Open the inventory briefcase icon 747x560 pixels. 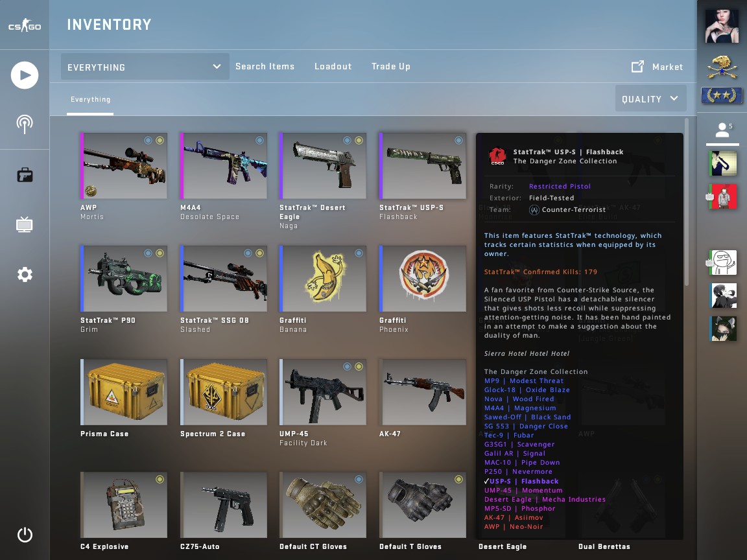25,175
